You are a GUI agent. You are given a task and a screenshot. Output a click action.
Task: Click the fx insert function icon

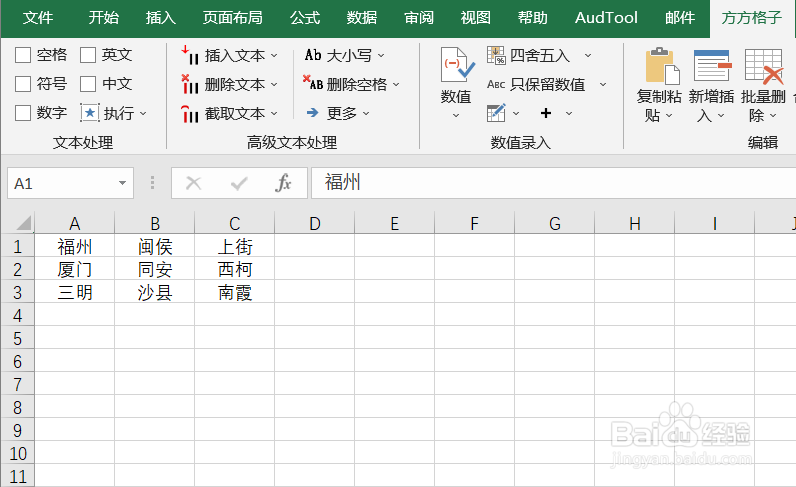click(x=283, y=183)
